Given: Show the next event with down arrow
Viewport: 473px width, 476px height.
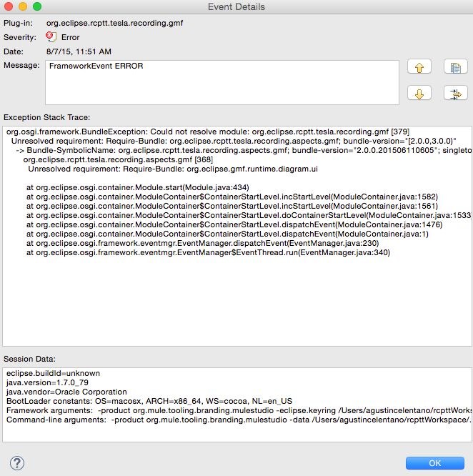Looking at the screenshot, I should (419, 93).
